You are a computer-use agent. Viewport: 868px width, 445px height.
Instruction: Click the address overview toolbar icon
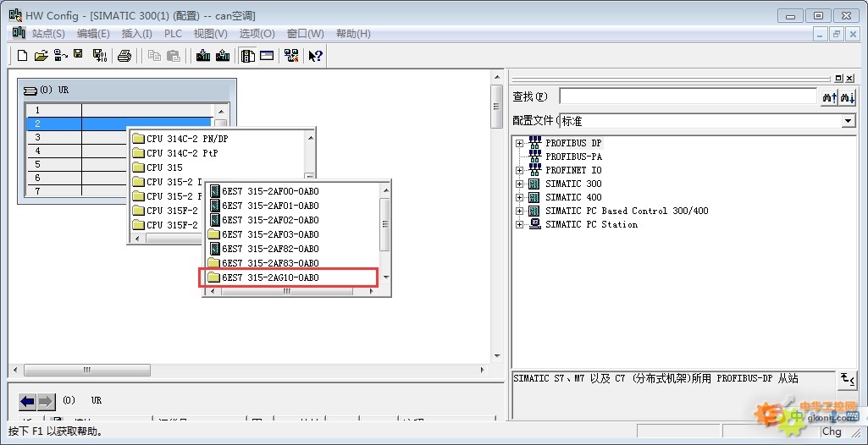[x=267, y=55]
